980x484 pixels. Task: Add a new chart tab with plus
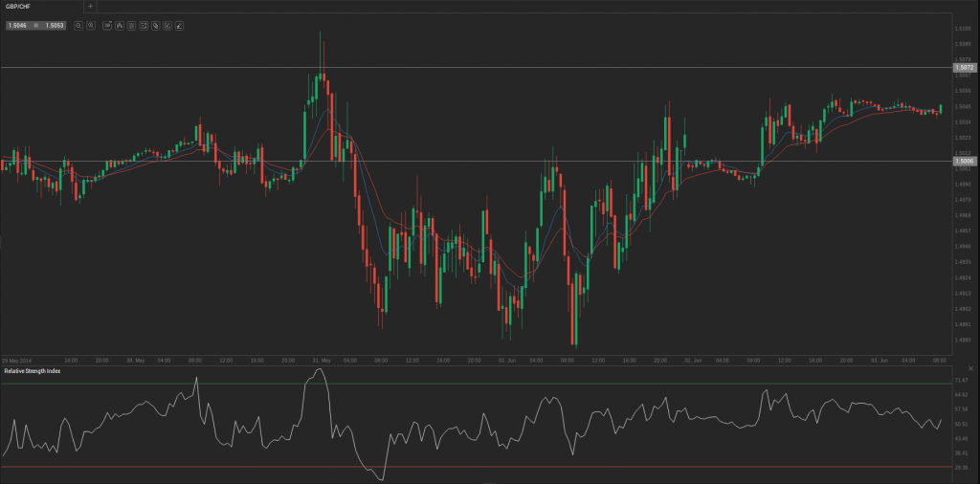[91, 6]
